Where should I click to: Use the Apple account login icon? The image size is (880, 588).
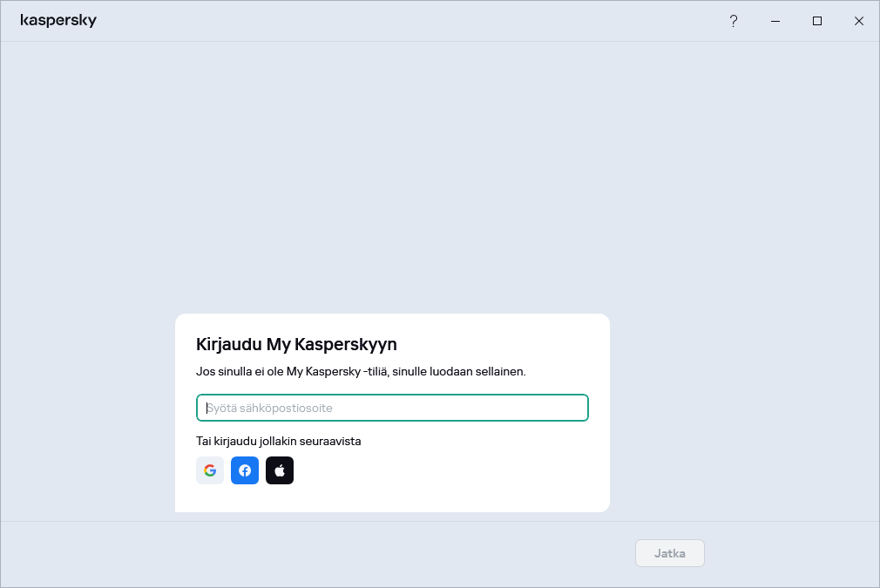coord(280,470)
